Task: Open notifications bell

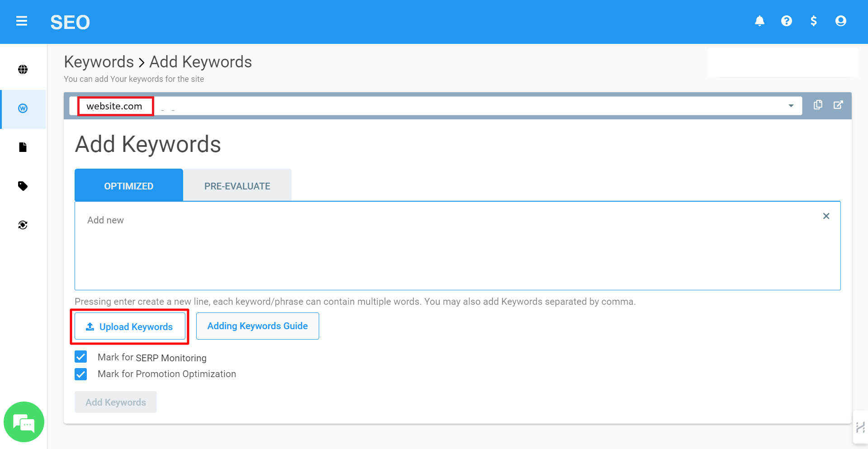Action: point(759,21)
